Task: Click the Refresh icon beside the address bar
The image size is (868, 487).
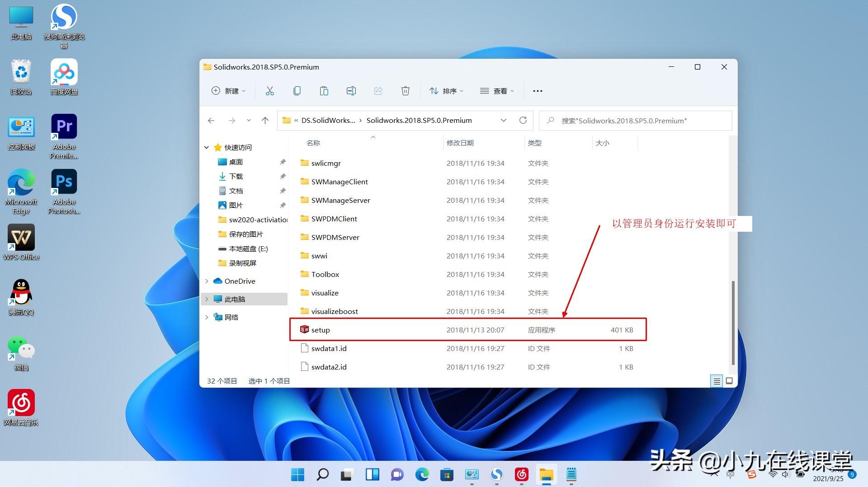Action: 523,120
